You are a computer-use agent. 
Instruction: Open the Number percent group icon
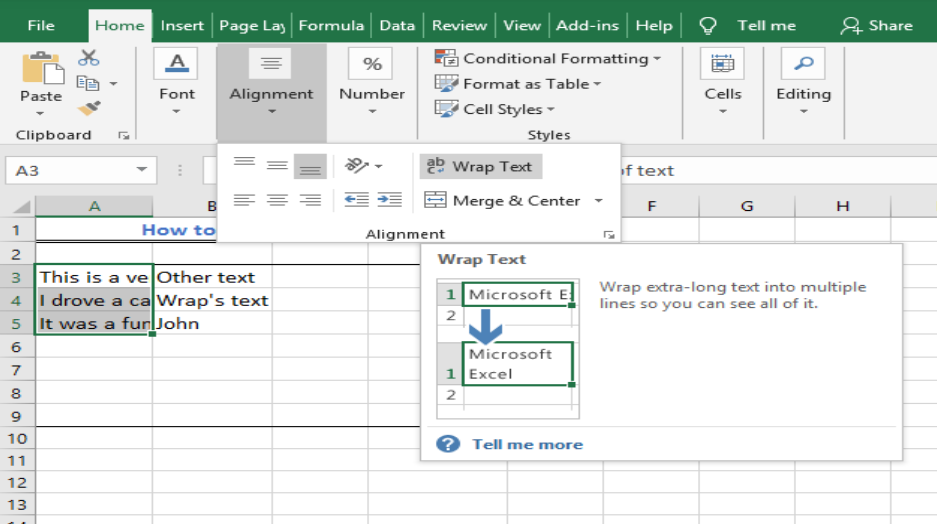[x=372, y=64]
